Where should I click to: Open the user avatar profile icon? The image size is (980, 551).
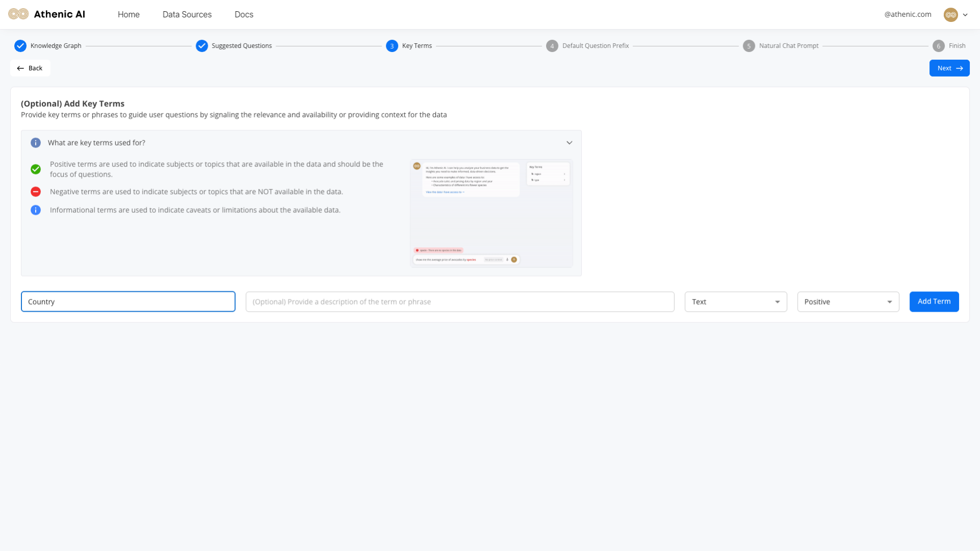[x=950, y=15]
